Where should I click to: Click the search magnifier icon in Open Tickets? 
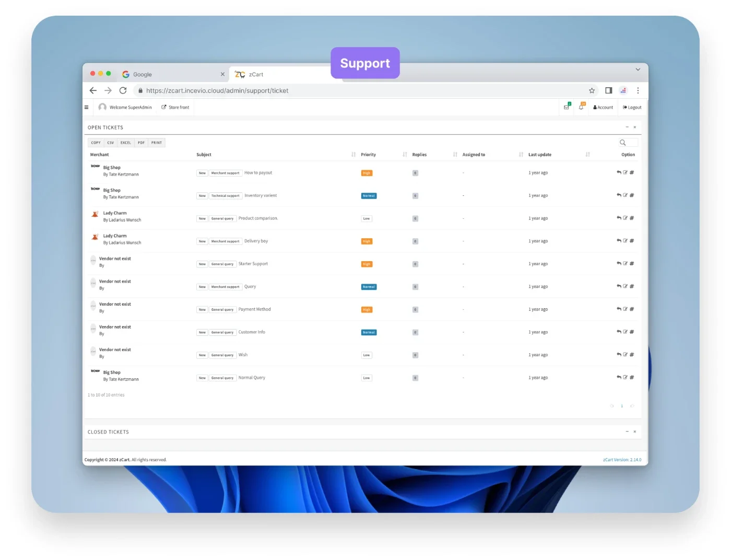[622, 143]
